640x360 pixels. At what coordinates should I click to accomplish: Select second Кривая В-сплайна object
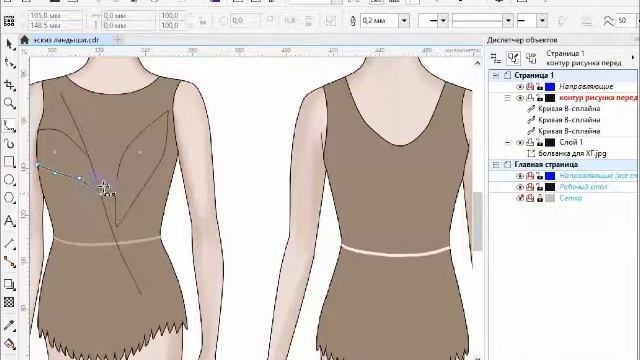[x=569, y=120]
